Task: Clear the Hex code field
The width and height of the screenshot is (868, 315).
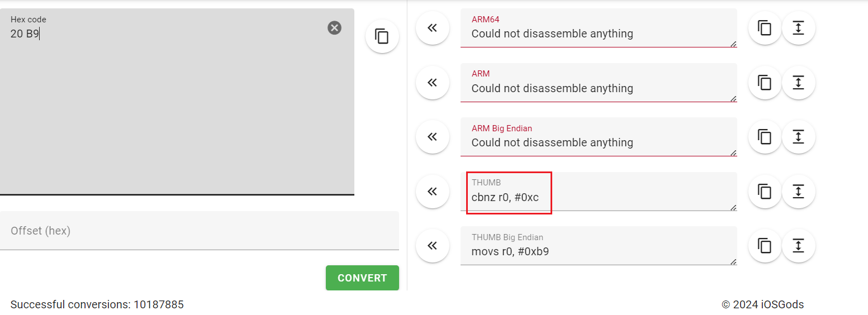Action: (x=334, y=28)
